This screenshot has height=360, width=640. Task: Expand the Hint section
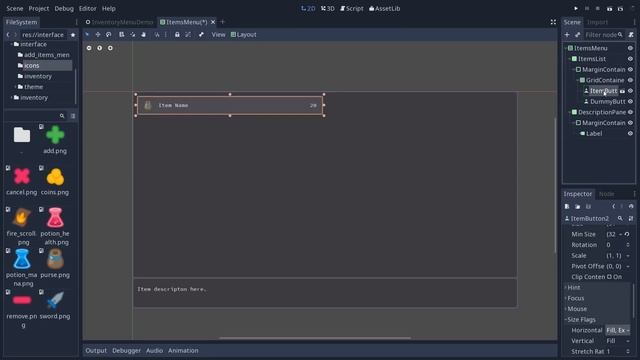click(598, 288)
